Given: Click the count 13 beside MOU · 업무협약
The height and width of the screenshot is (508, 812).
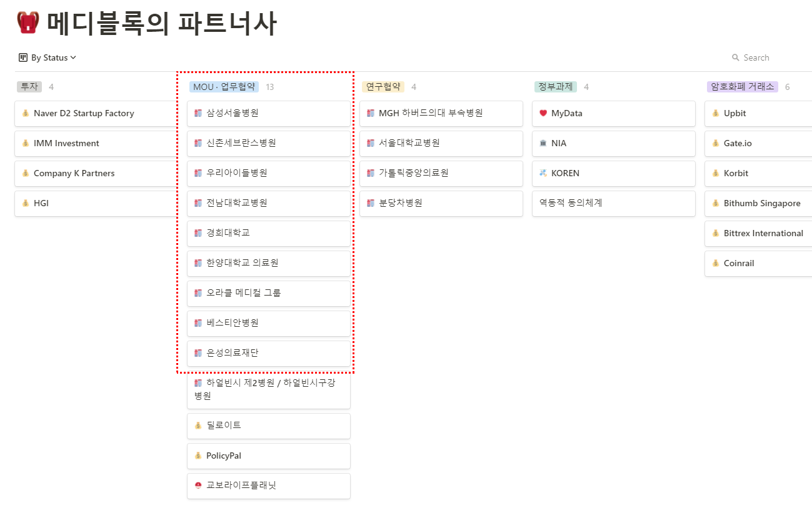Looking at the screenshot, I should click(x=270, y=87).
